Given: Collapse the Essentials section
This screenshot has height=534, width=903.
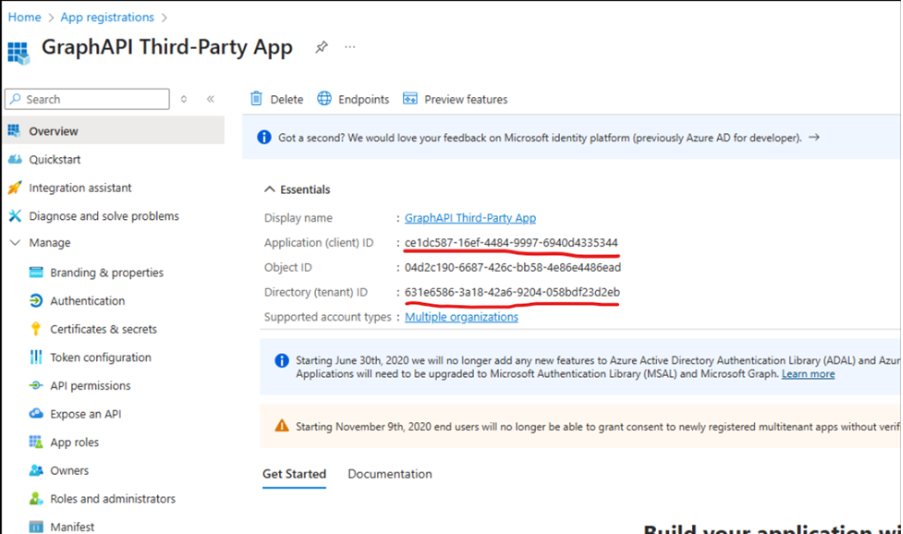Looking at the screenshot, I should (x=269, y=189).
